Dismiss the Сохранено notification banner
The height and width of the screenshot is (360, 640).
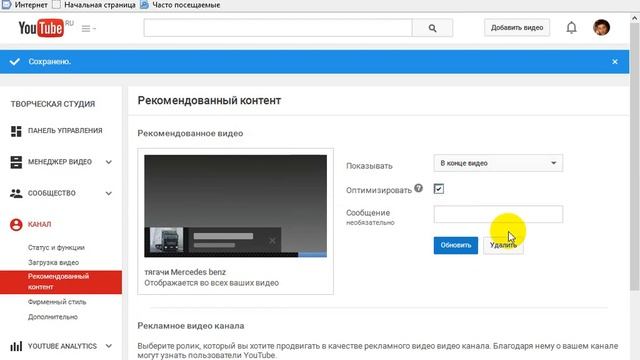coord(615,62)
